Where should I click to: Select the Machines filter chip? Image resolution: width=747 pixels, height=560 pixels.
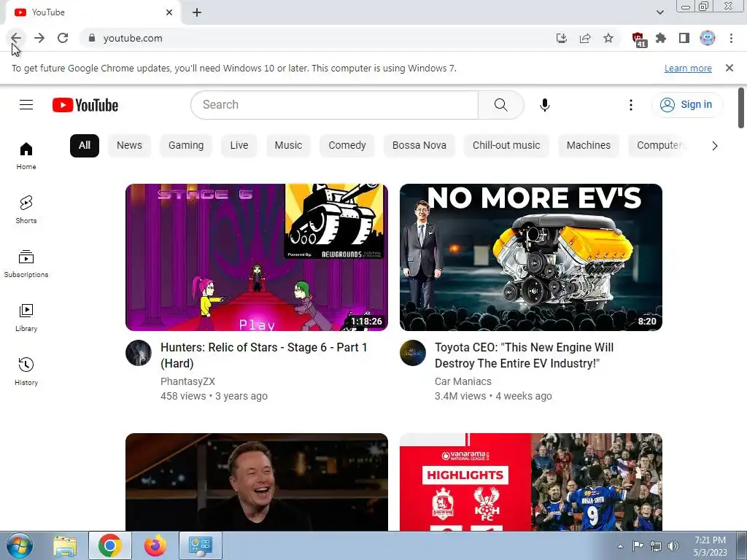pyautogui.click(x=589, y=145)
